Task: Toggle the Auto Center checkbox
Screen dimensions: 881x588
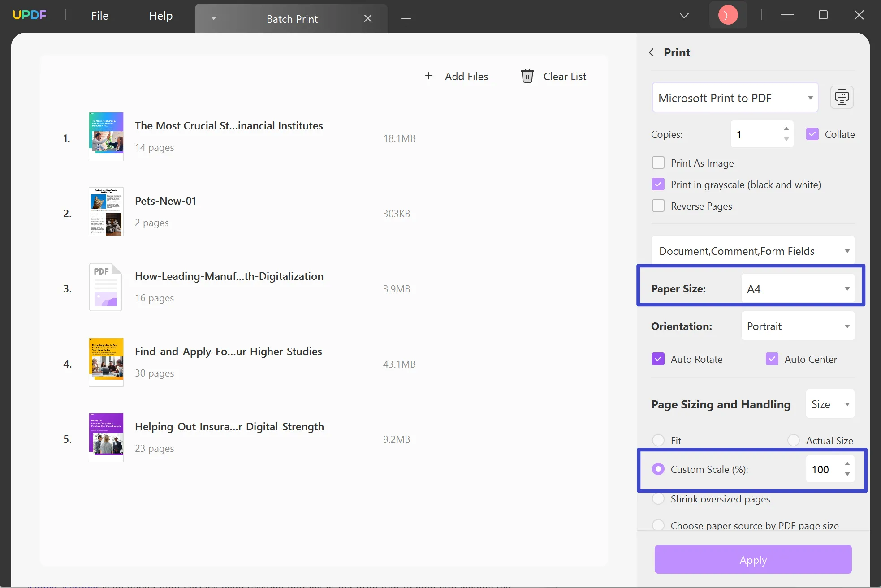Action: (772, 359)
